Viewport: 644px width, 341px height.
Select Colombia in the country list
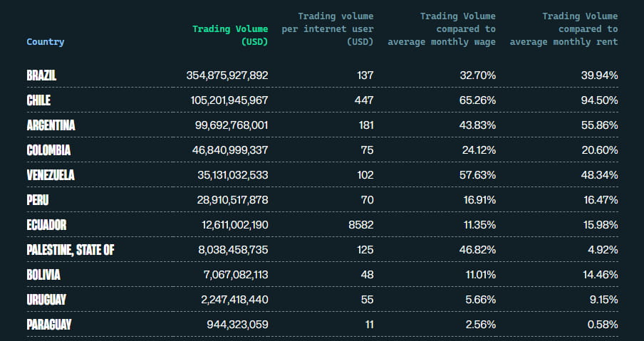(x=48, y=150)
